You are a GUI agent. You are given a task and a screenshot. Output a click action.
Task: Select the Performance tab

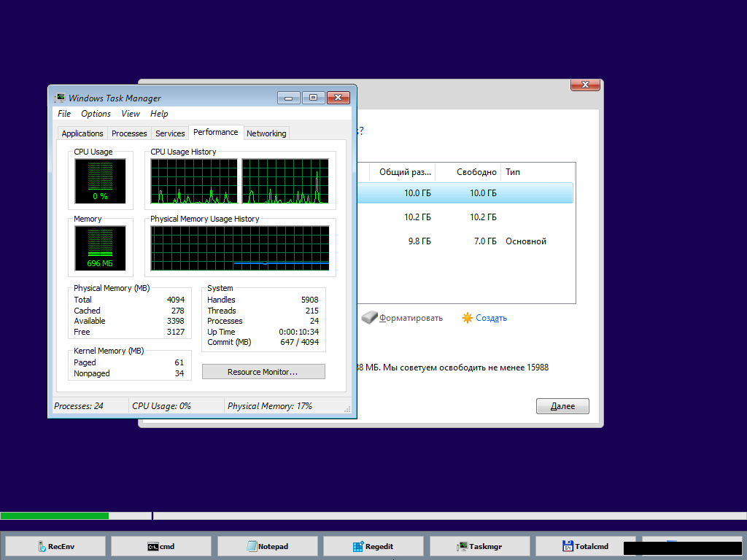point(216,133)
